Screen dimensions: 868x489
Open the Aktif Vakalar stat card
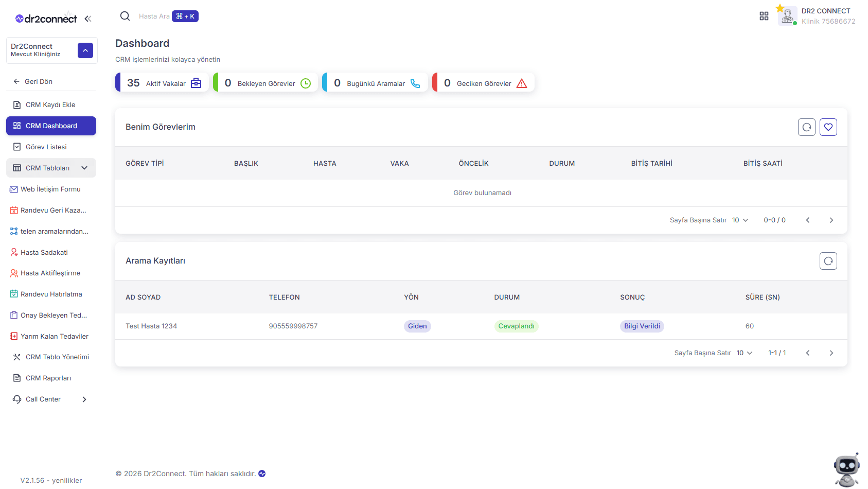pos(162,82)
